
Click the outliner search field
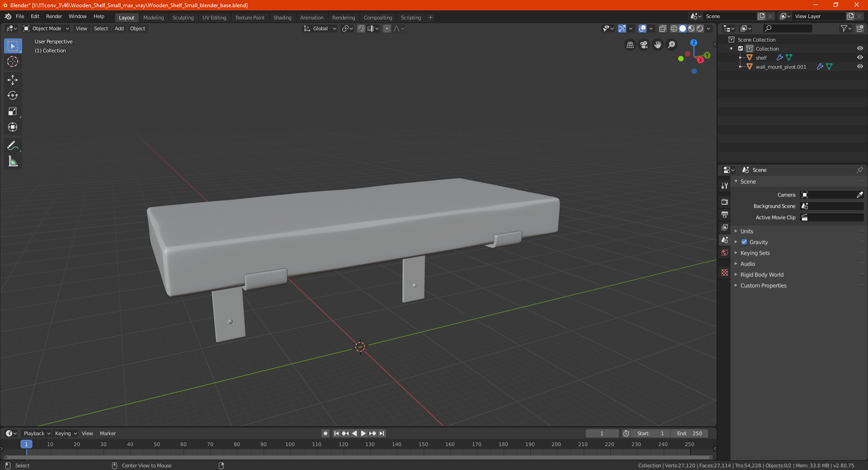coord(788,28)
